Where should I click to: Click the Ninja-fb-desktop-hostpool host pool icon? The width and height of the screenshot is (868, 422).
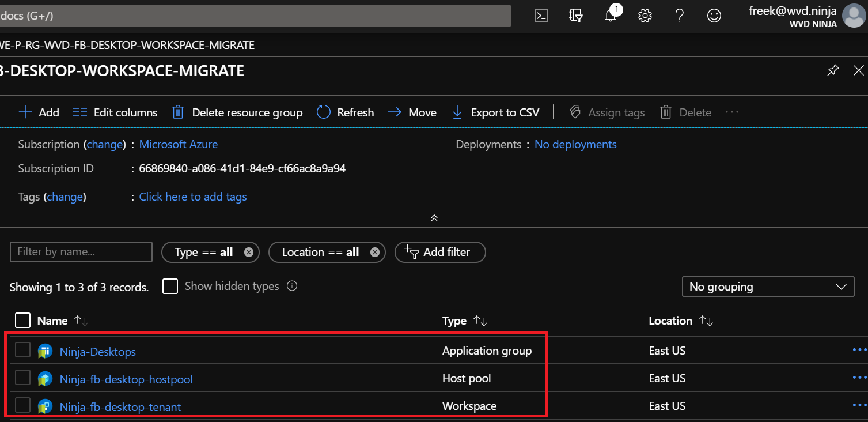pos(45,379)
